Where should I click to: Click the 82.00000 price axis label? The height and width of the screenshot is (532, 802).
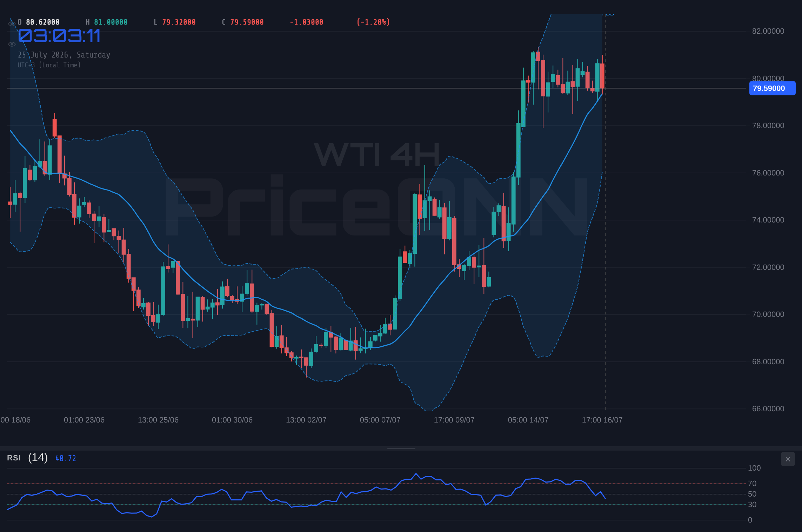pyautogui.click(x=768, y=31)
